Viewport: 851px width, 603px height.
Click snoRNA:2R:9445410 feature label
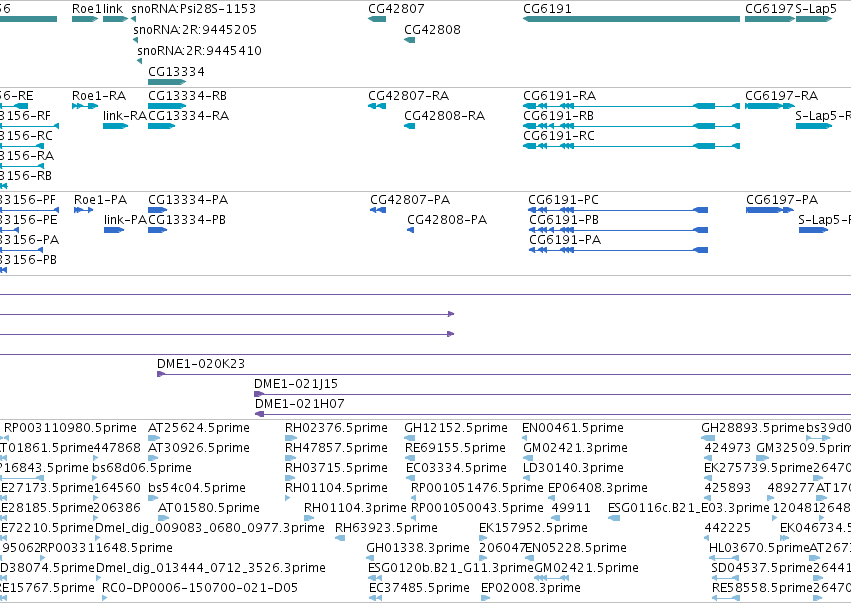[199, 50]
